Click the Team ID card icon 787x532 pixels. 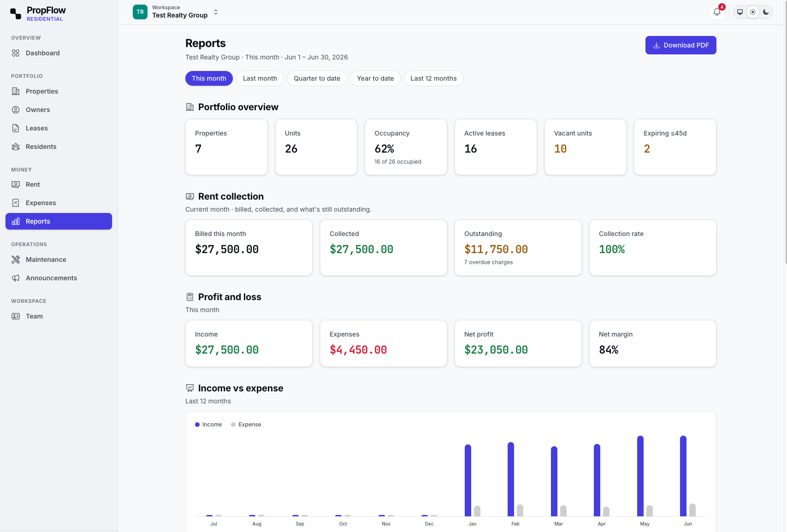click(16, 316)
